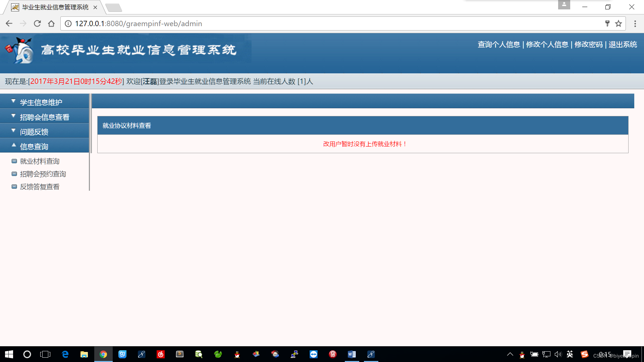Click the site info icon in address bar
The width and height of the screenshot is (644, 362).
pos(68,23)
